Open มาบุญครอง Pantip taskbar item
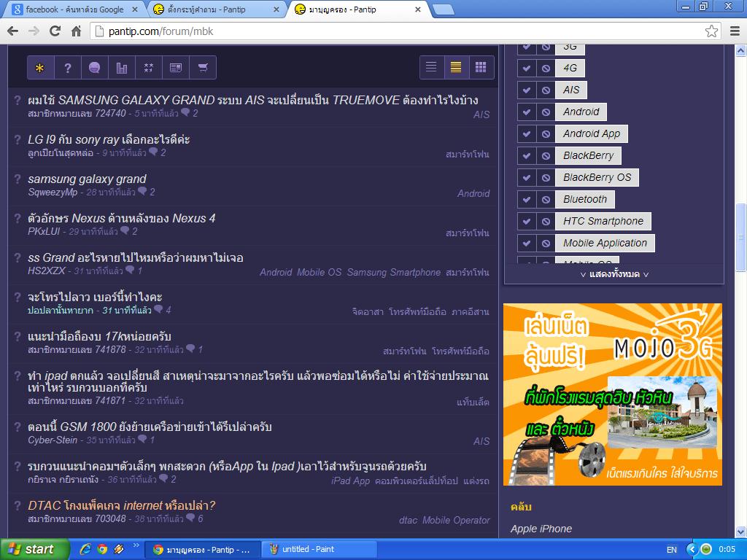Image resolution: width=747 pixels, height=560 pixels. (202, 549)
